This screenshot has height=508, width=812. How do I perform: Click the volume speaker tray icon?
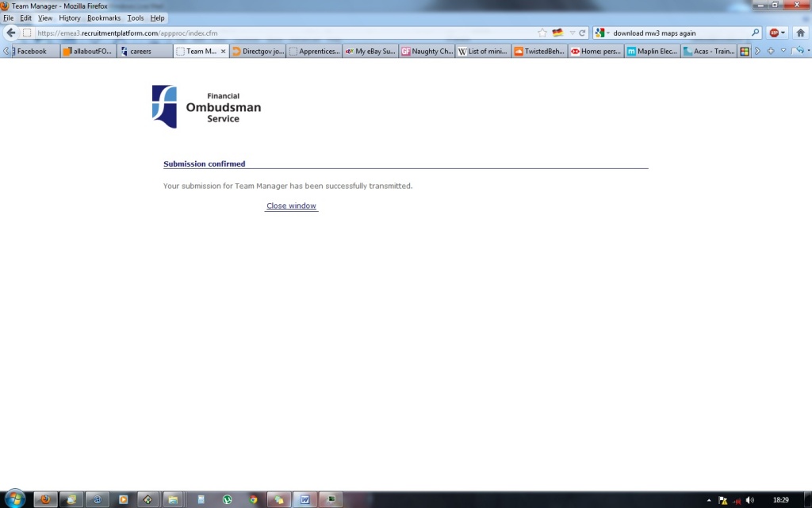(x=749, y=500)
